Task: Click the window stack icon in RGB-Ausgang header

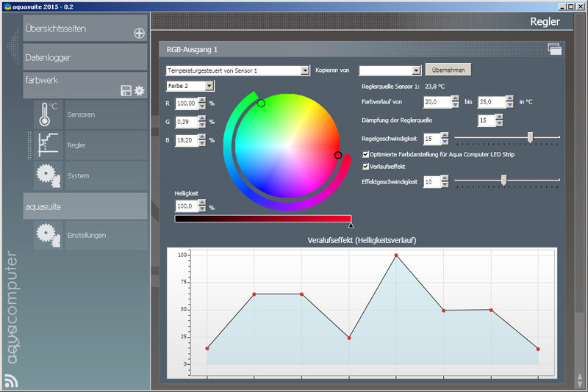Action: point(554,49)
